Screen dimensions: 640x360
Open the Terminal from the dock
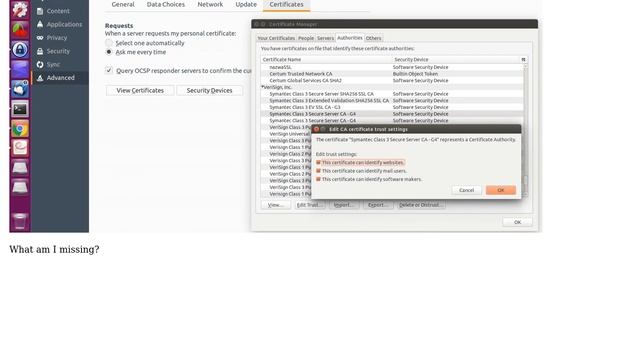(20, 109)
